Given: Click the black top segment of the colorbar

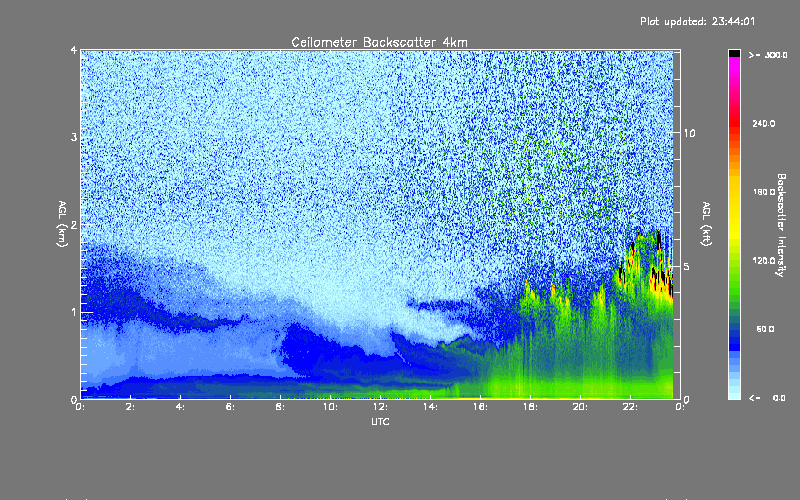Looking at the screenshot, I should click(734, 53).
